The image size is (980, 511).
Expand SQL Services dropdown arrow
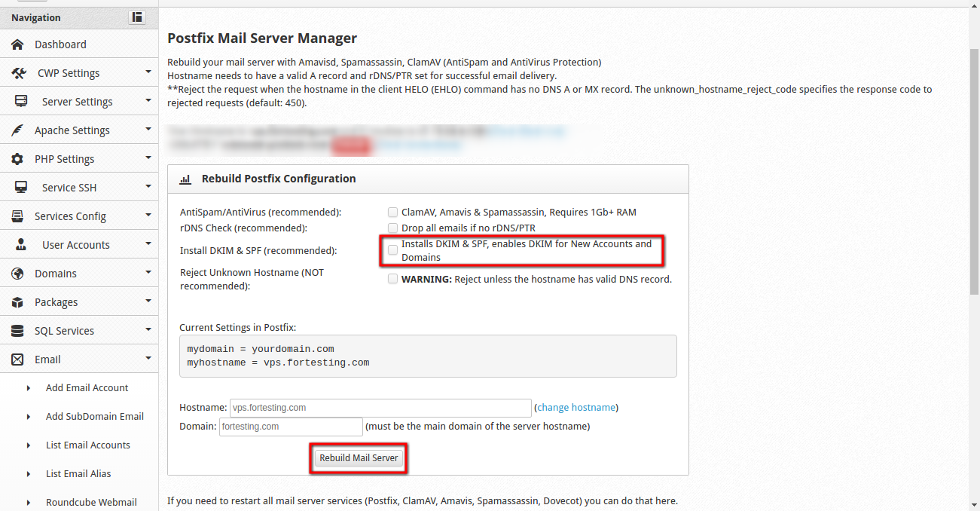pos(148,330)
